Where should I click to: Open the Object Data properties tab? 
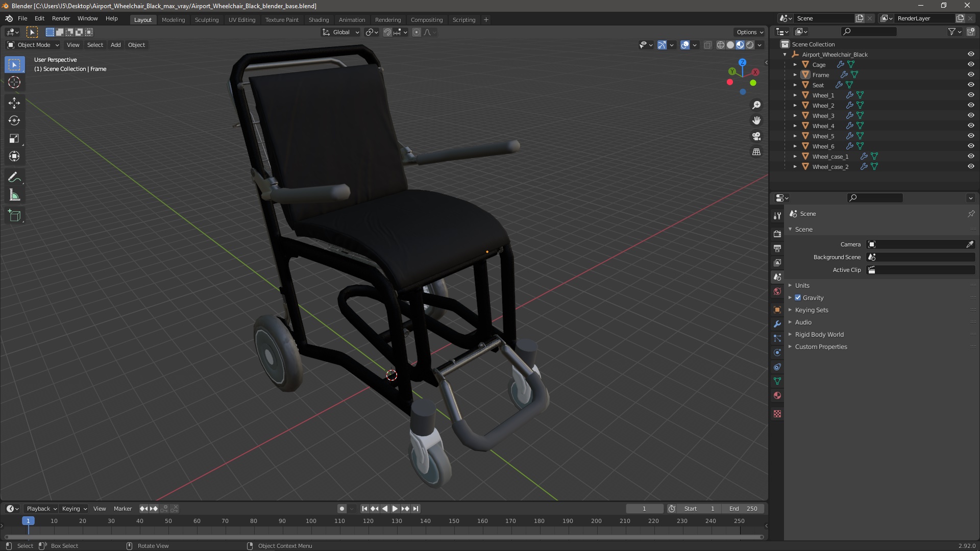pos(777,381)
